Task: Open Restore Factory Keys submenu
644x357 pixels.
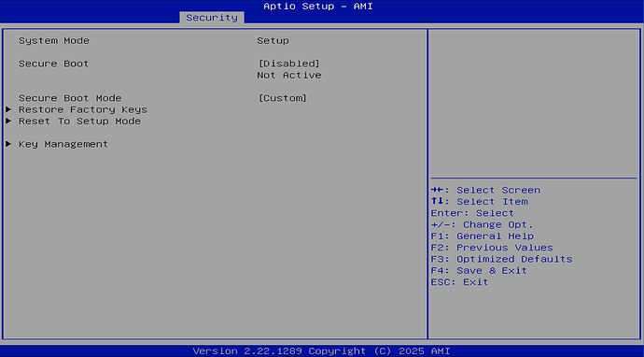Action: [83, 110]
